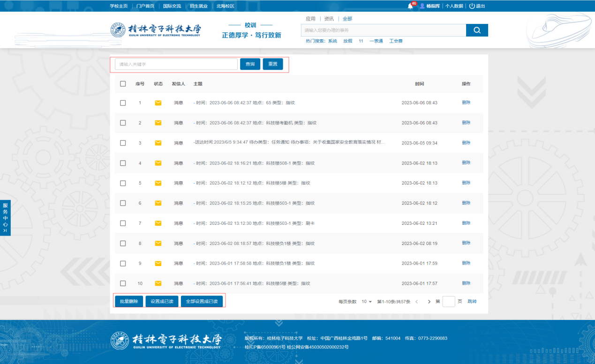Click envelope icon in message row 3
This screenshot has width=595, height=364.
point(158,143)
